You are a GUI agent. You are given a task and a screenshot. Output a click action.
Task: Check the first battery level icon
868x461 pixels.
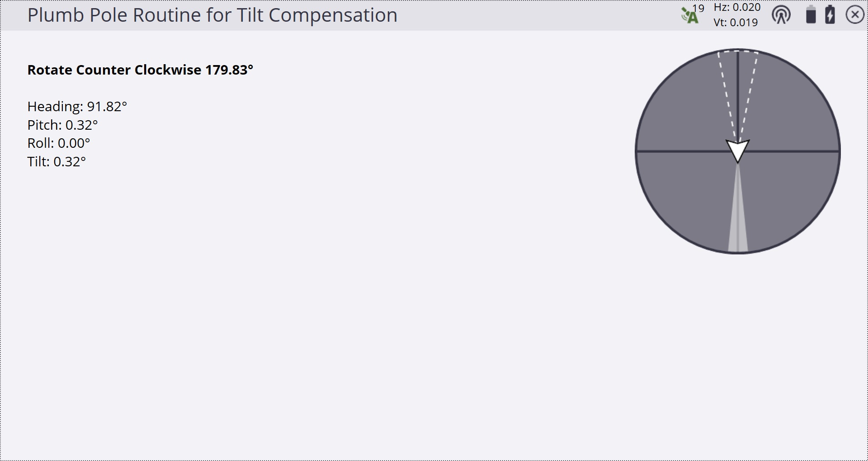811,14
